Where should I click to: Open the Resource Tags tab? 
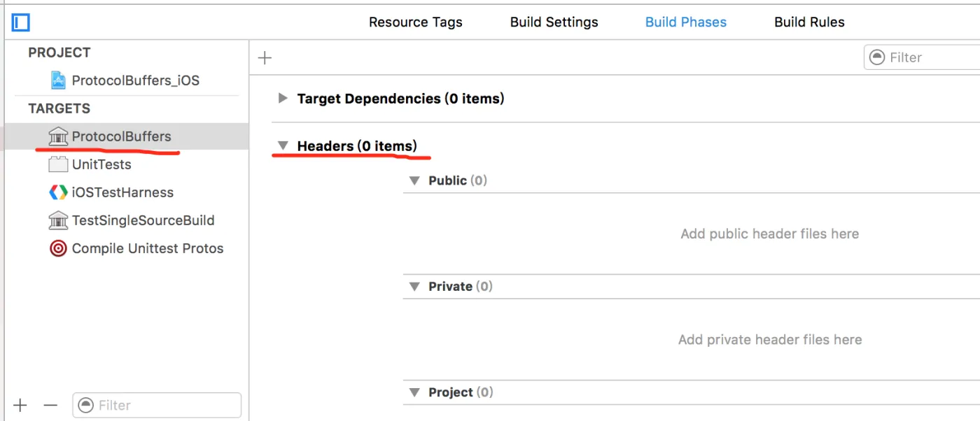click(416, 22)
